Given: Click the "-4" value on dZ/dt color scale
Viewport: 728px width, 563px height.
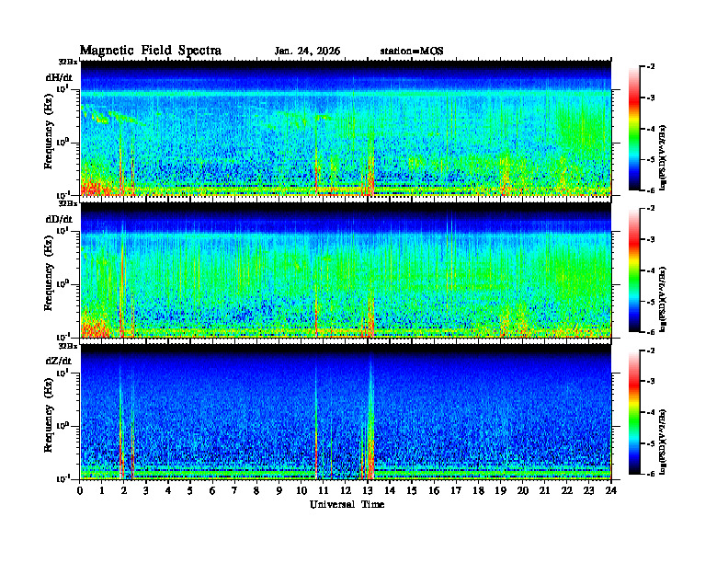Looking at the screenshot, I should point(651,412).
